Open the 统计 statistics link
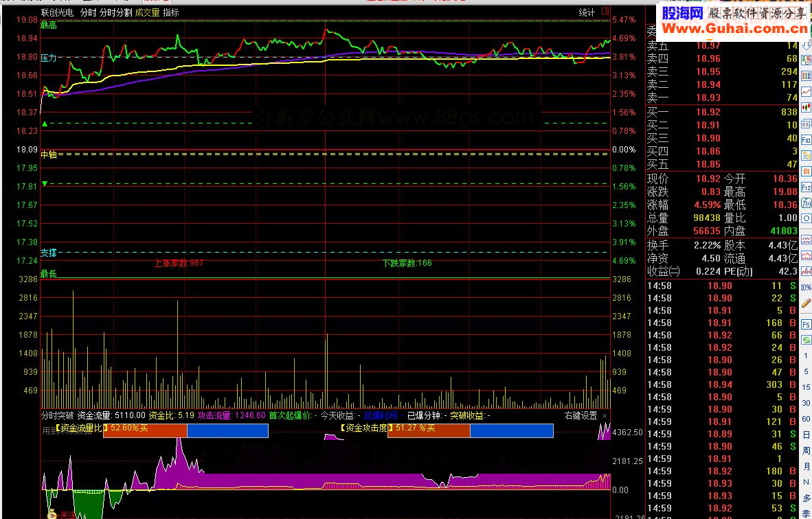 click(587, 12)
